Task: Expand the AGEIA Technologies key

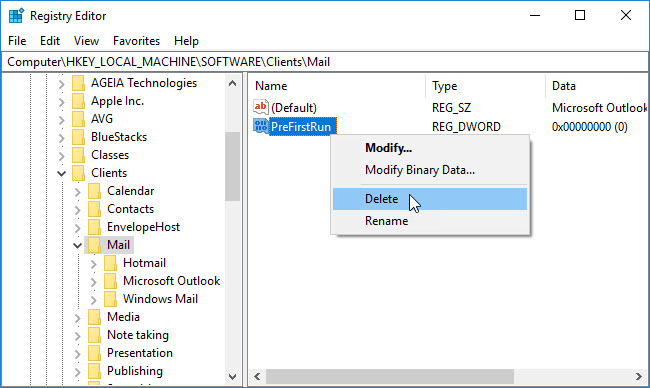Action: click(61, 84)
